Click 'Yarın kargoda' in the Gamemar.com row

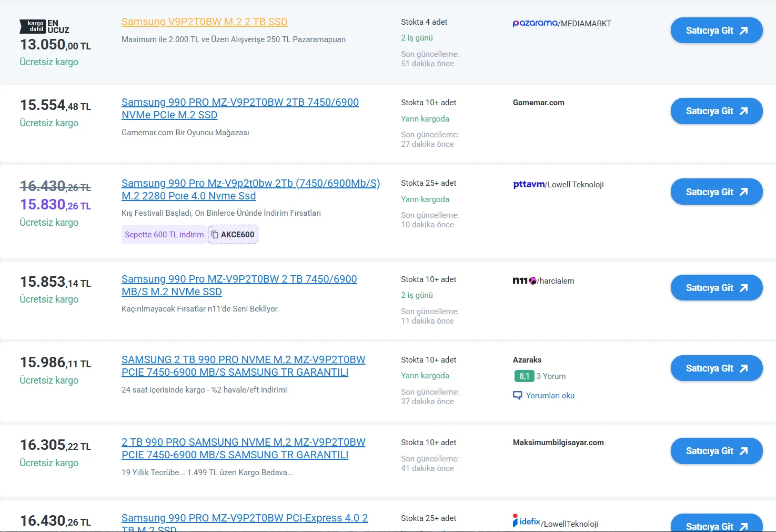[425, 119]
